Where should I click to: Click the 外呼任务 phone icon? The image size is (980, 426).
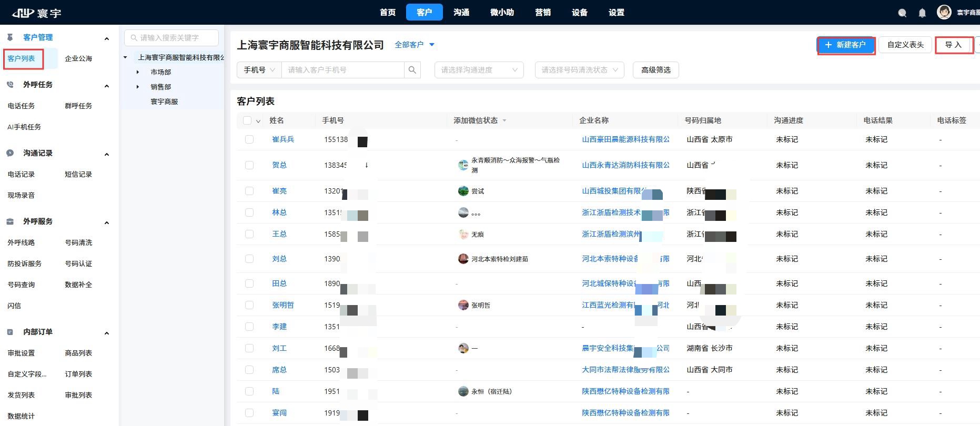(10, 85)
